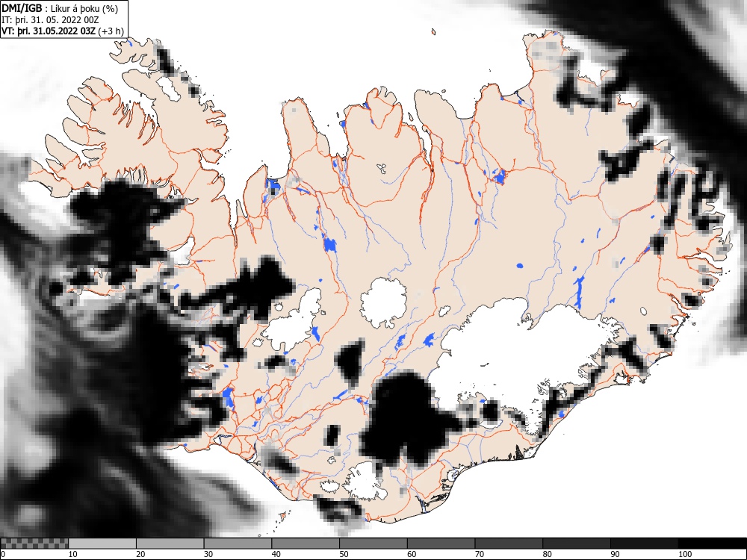This screenshot has height=560, width=747.
Task: Click the small Grímsey island north of the mainland
Action: tap(433, 32)
